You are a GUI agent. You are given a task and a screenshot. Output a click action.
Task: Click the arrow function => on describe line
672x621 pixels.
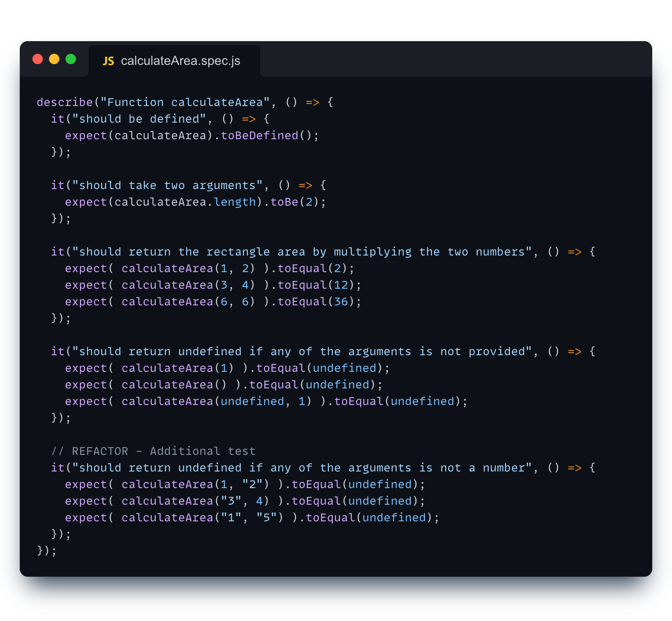312,102
